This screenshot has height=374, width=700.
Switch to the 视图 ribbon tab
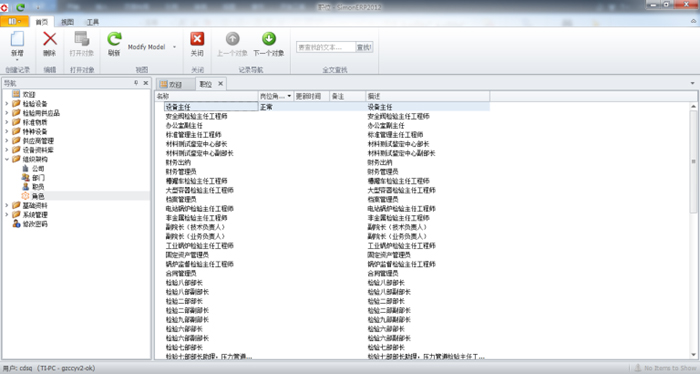[x=67, y=22]
